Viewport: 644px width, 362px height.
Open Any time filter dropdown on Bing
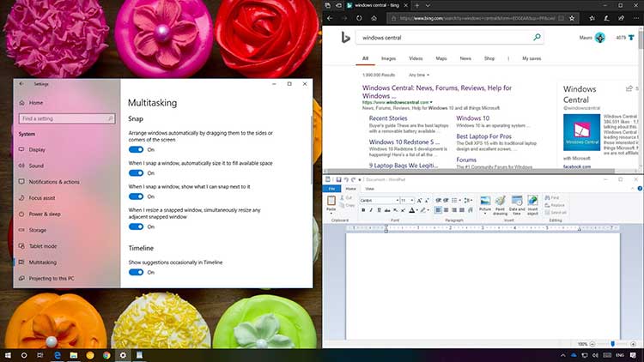coord(419,75)
